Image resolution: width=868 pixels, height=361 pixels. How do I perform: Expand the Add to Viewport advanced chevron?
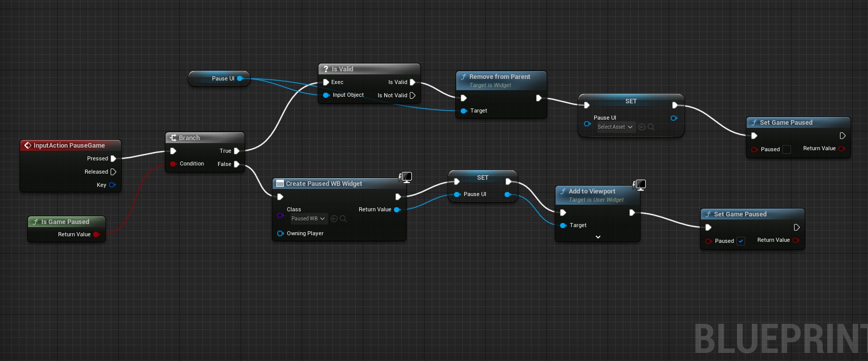point(598,237)
